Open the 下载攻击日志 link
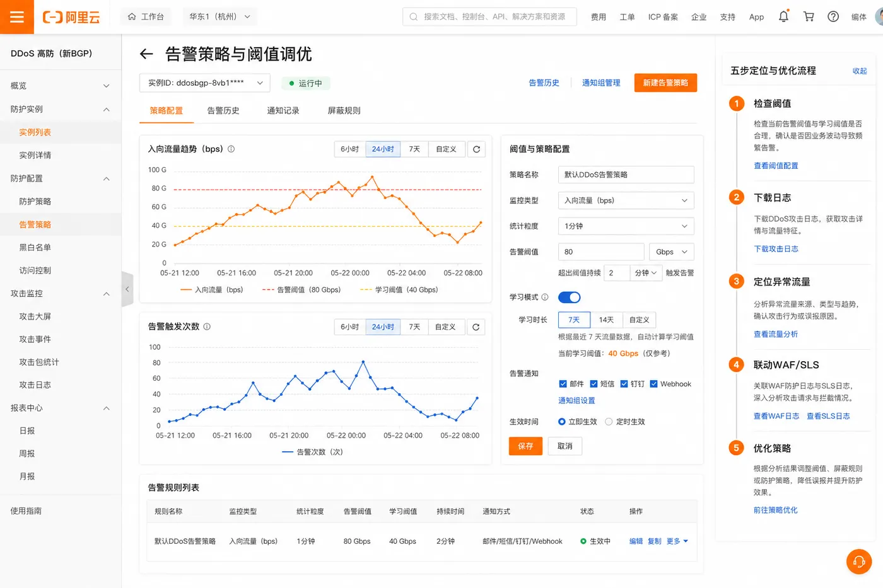 776,249
